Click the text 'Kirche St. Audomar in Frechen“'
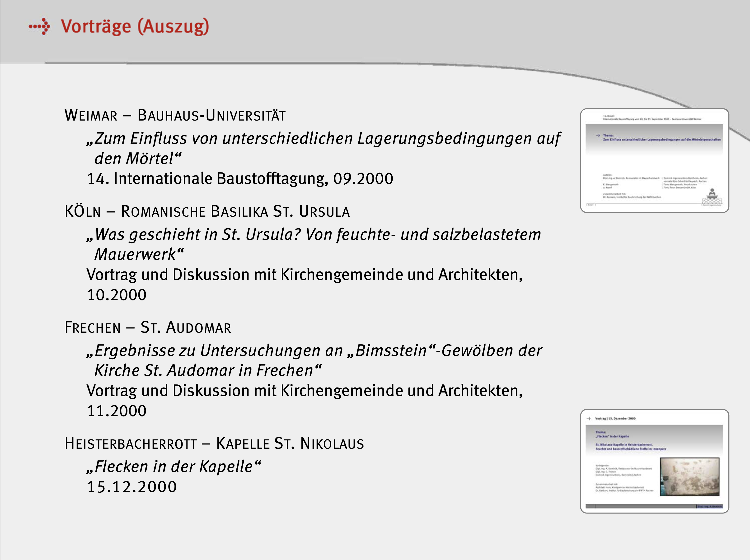Viewport: 750px width, 560px height. coord(208,370)
